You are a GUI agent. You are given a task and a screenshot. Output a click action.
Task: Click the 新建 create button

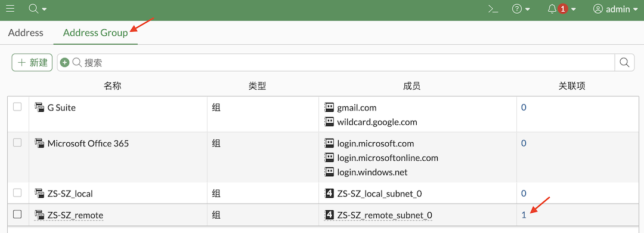(x=32, y=63)
